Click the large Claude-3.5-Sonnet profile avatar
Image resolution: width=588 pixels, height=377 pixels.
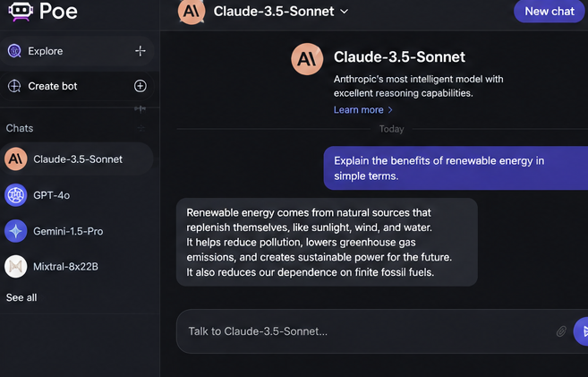(x=307, y=59)
